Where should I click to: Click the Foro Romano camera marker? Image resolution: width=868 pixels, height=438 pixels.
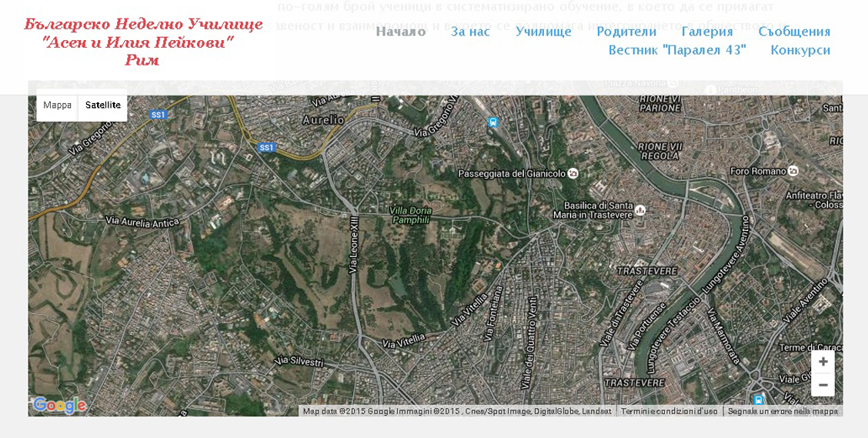point(793,170)
